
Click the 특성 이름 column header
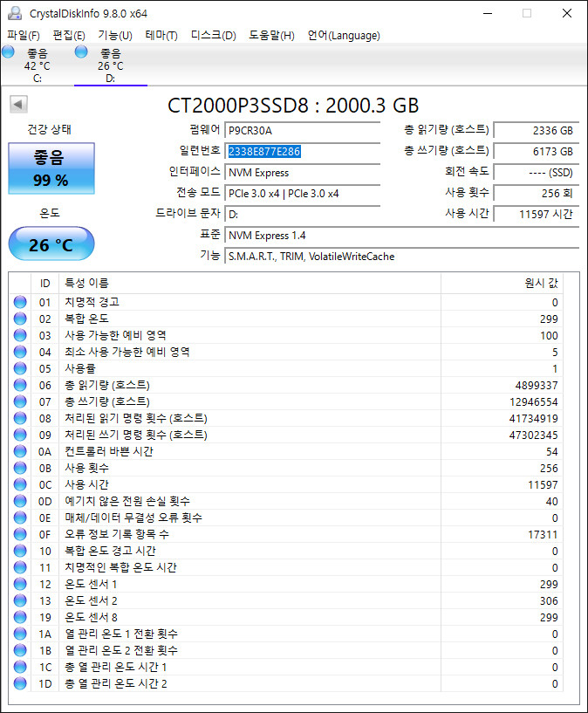point(250,284)
